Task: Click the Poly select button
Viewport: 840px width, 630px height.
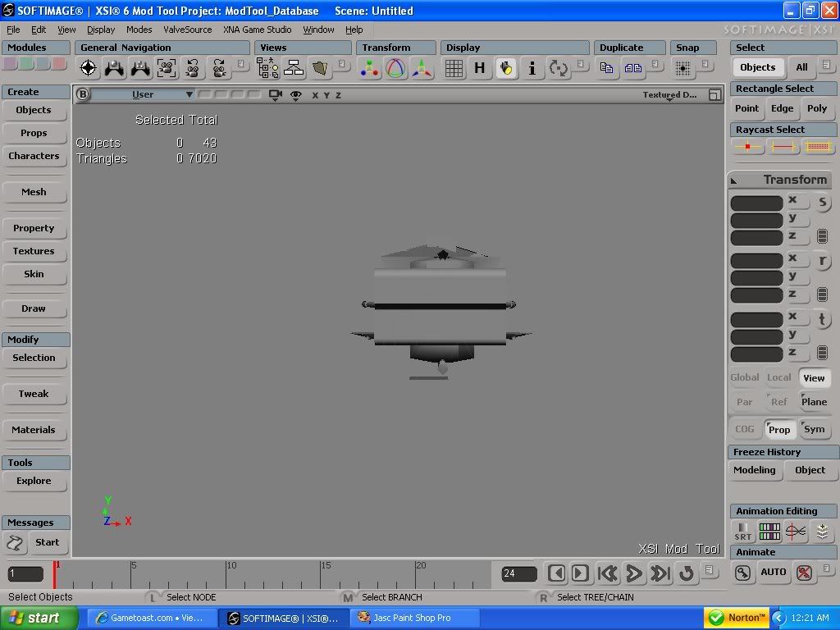Action: [x=817, y=108]
